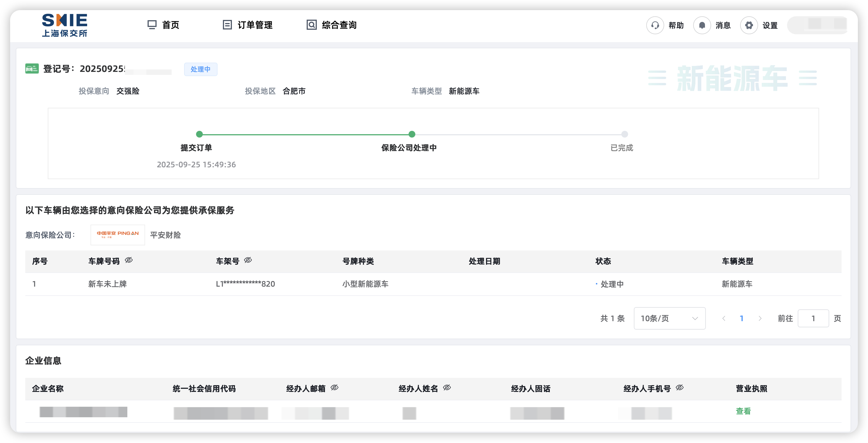Open settings via the gear icon
868x443 pixels.
[x=749, y=25]
